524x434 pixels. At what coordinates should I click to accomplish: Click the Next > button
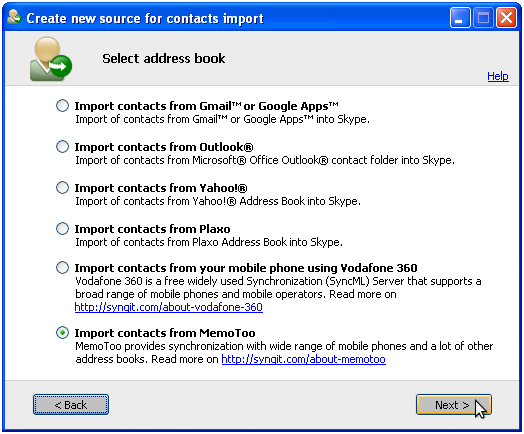pyautogui.click(x=453, y=405)
